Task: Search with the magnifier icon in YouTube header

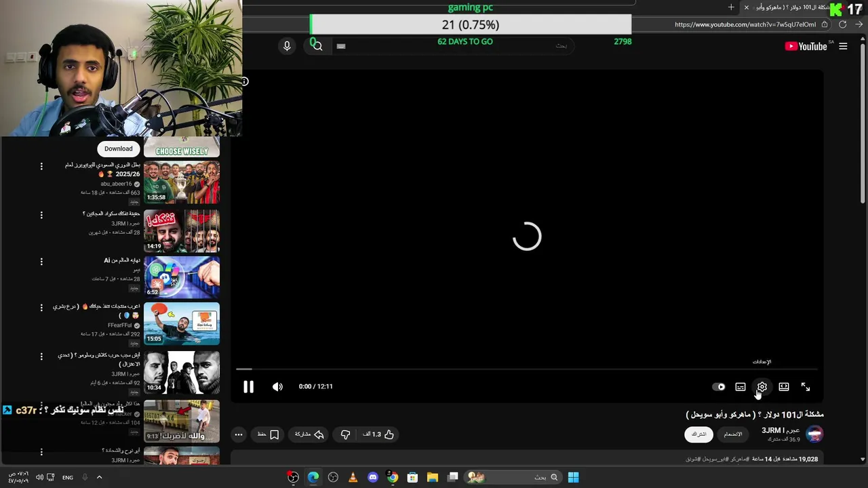Action: [317, 45]
